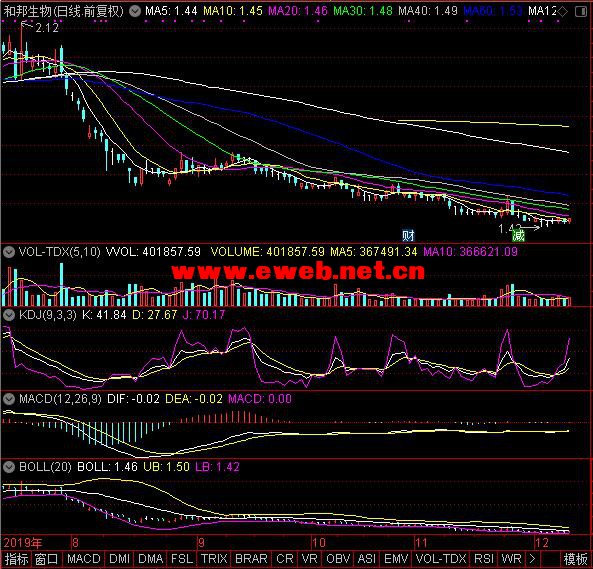Open the 窗口 window menu

pos(47,559)
